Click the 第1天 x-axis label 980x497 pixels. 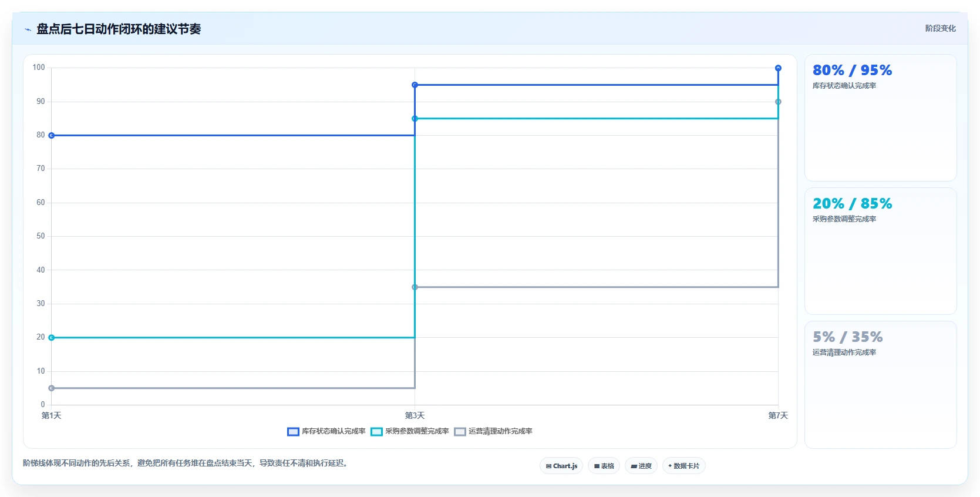52,416
